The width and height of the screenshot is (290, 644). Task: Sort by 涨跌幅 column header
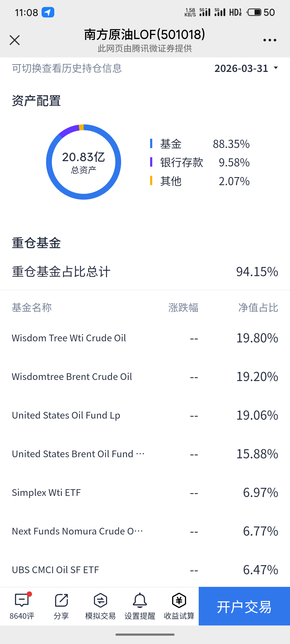point(183,308)
